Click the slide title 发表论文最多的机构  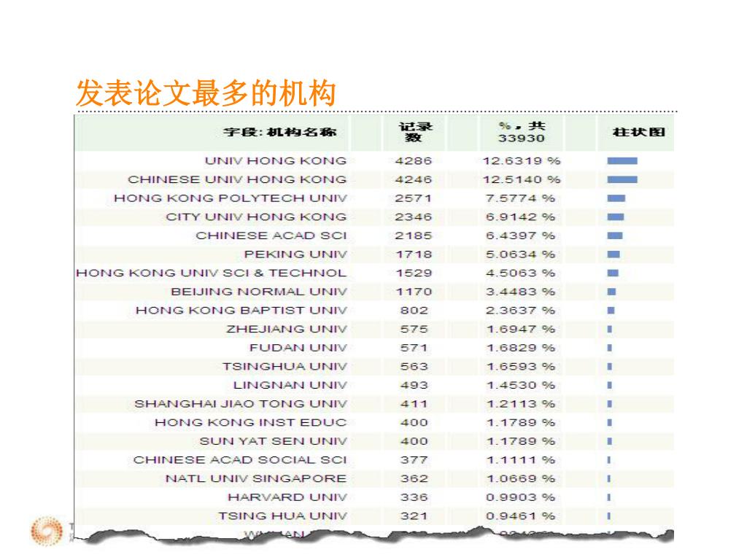click(206, 93)
